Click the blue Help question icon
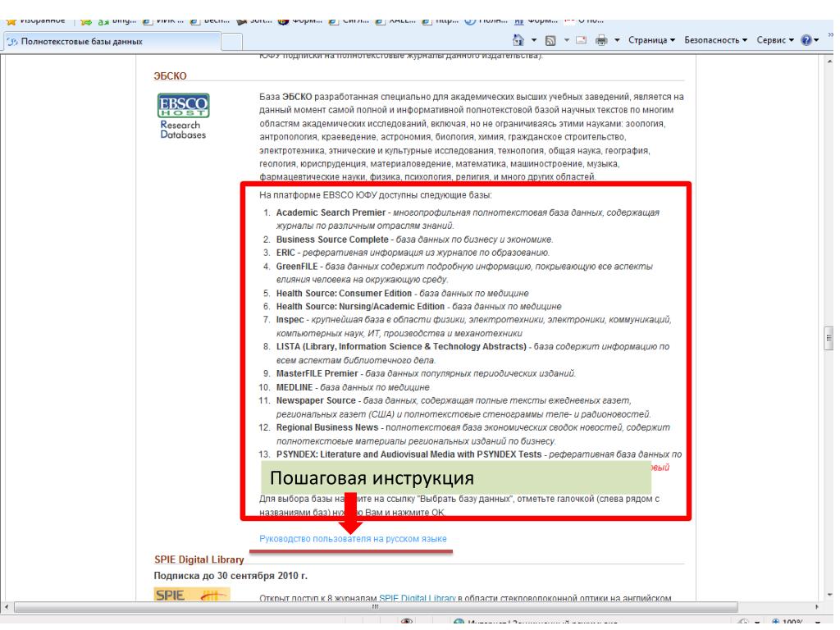 click(806, 40)
